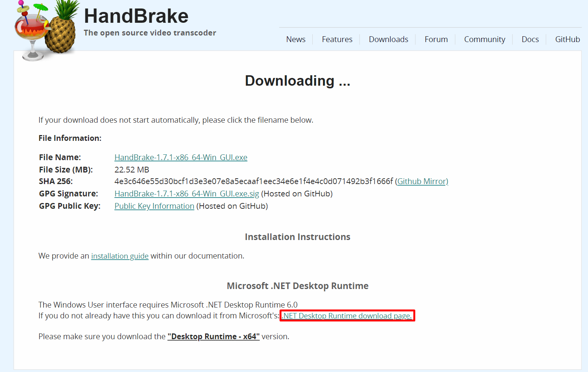Click the "Desktop Runtime - x64" bold text
The image size is (588, 372).
click(214, 336)
